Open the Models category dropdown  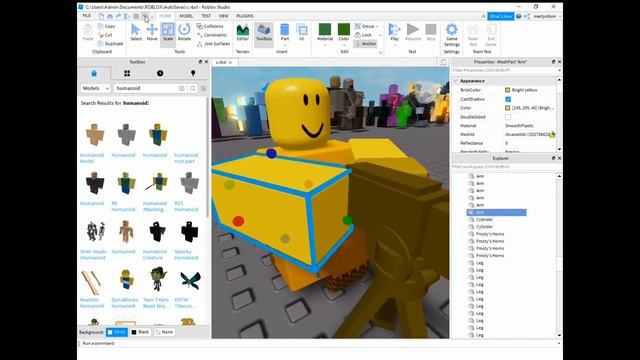pyautogui.click(x=95, y=88)
